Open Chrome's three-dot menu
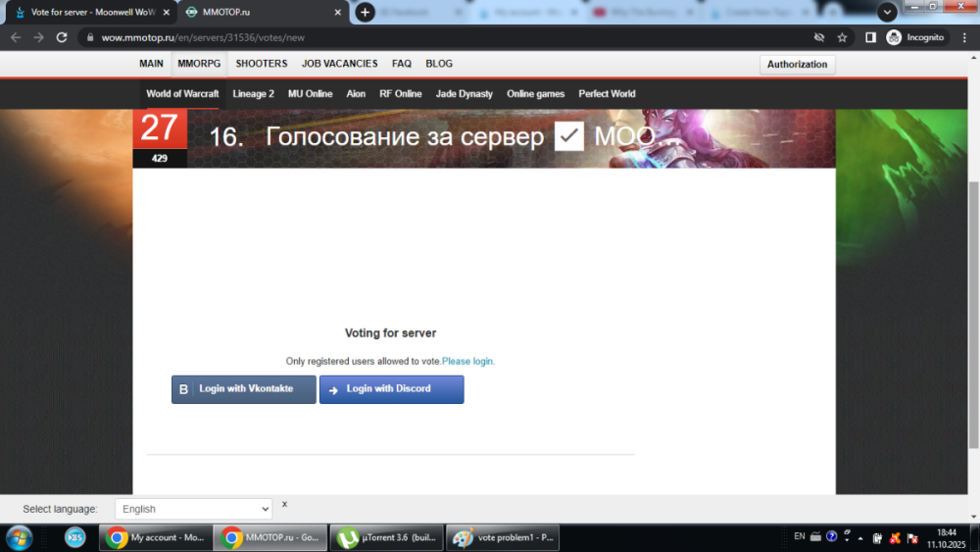 coord(964,37)
